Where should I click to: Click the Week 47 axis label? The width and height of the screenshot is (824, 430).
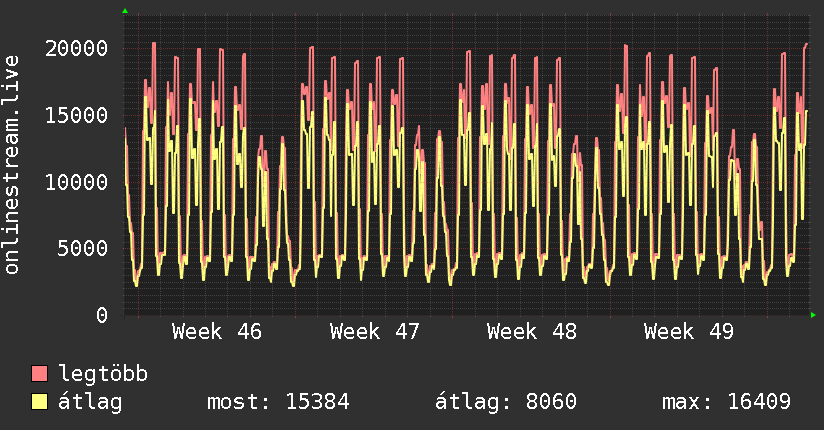(374, 332)
